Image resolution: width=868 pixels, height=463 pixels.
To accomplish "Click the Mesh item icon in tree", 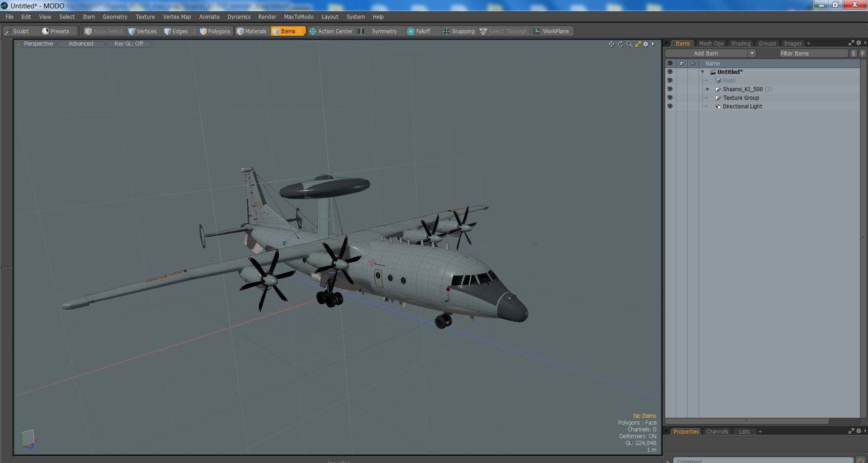I will point(718,80).
